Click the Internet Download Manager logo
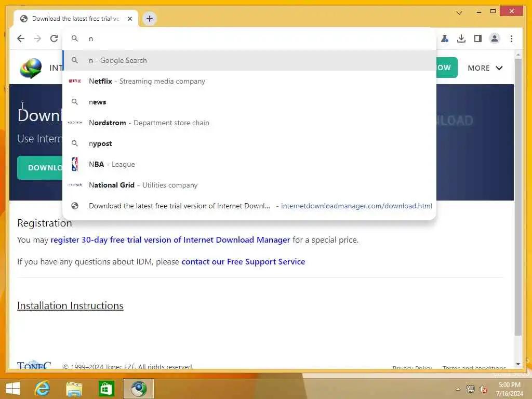This screenshot has height=399, width=532. [31, 68]
